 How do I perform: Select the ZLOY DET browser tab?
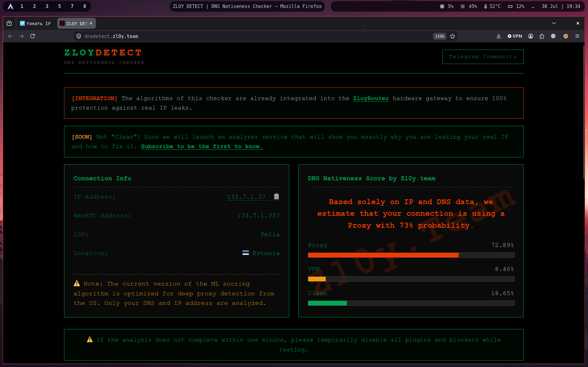click(x=77, y=23)
